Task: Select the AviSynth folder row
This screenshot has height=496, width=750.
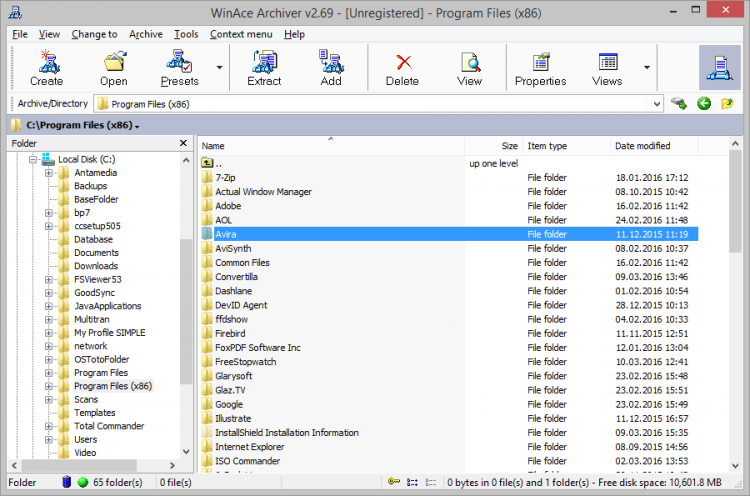Action: click(x=449, y=248)
